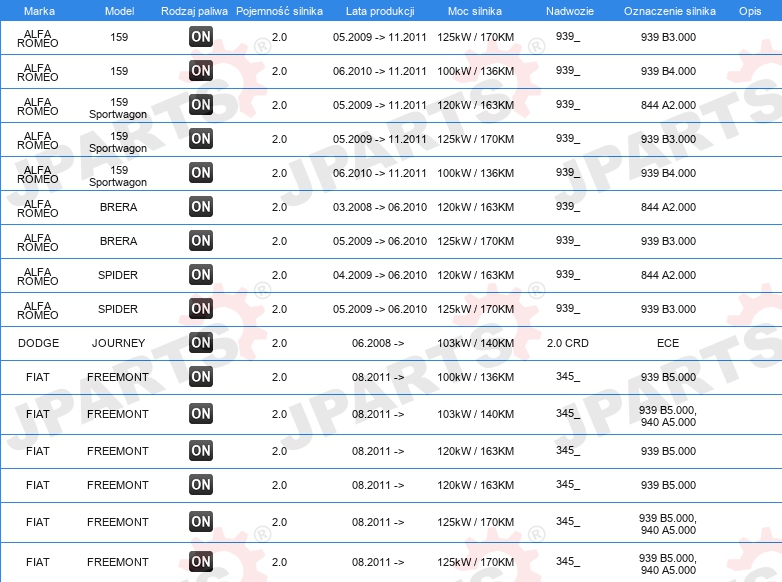Viewport: 782px width, 582px height.
Task: Click the Nadwozie column header
Action: 570,11
